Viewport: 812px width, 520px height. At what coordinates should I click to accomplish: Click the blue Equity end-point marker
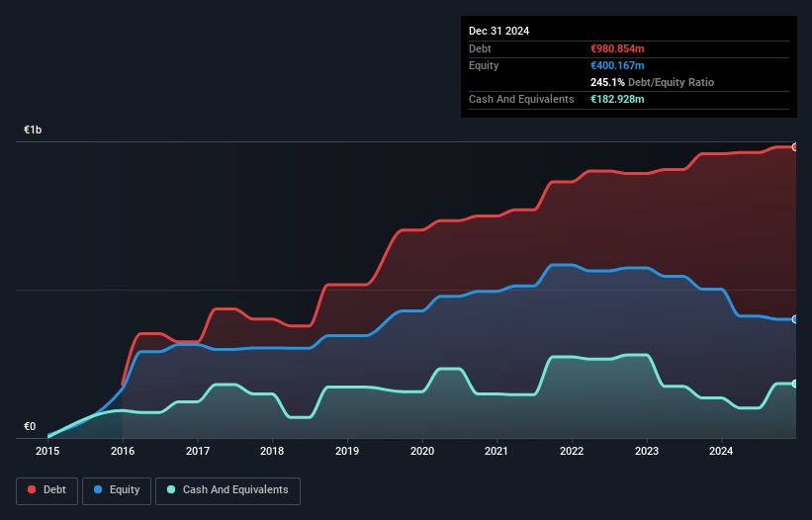coord(795,319)
